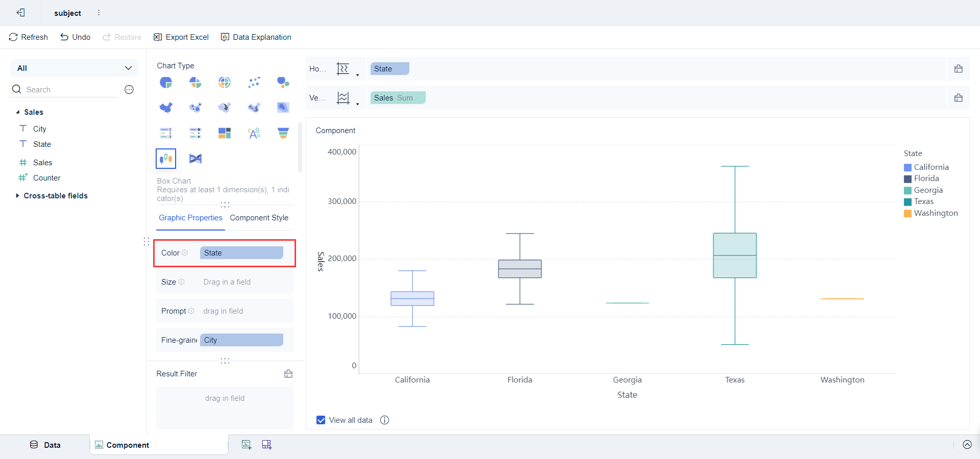Select the Box Chart type icon

click(x=166, y=159)
